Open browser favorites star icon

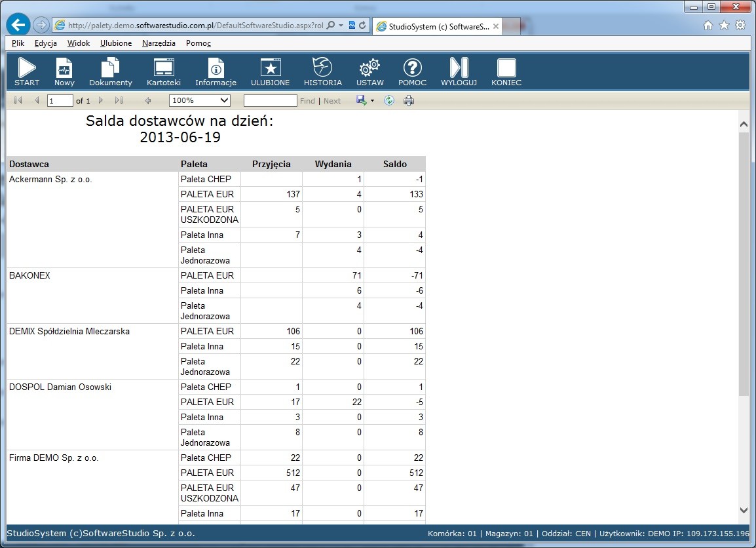724,25
